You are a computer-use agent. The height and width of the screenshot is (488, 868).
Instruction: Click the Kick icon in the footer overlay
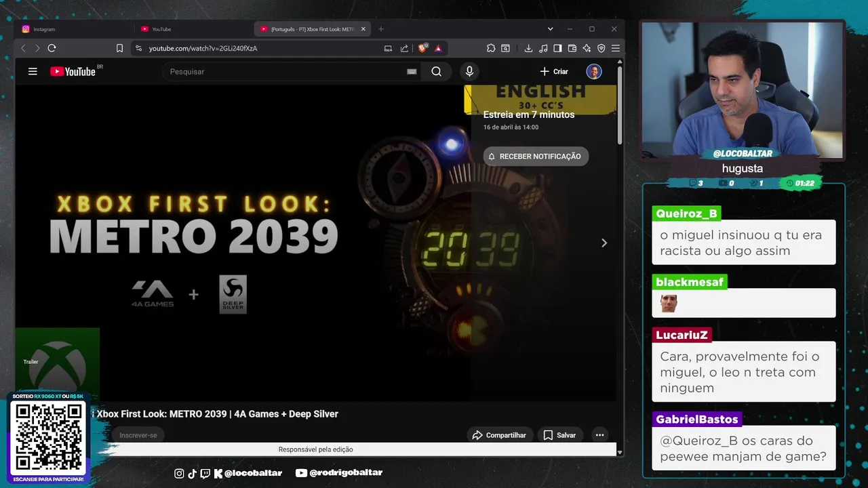pos(218,473)
